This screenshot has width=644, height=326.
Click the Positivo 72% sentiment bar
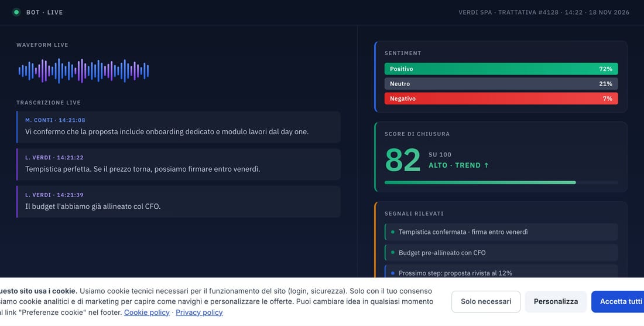point(501,69)
